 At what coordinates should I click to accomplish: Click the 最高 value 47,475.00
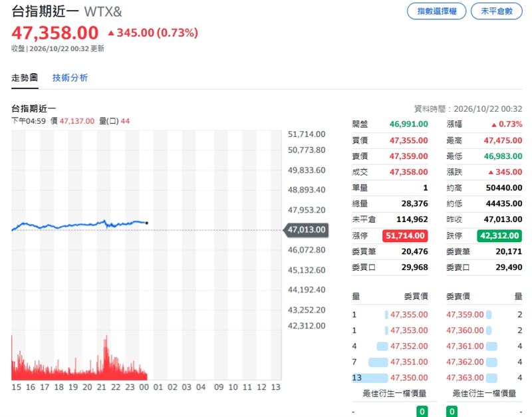point(503,140)
